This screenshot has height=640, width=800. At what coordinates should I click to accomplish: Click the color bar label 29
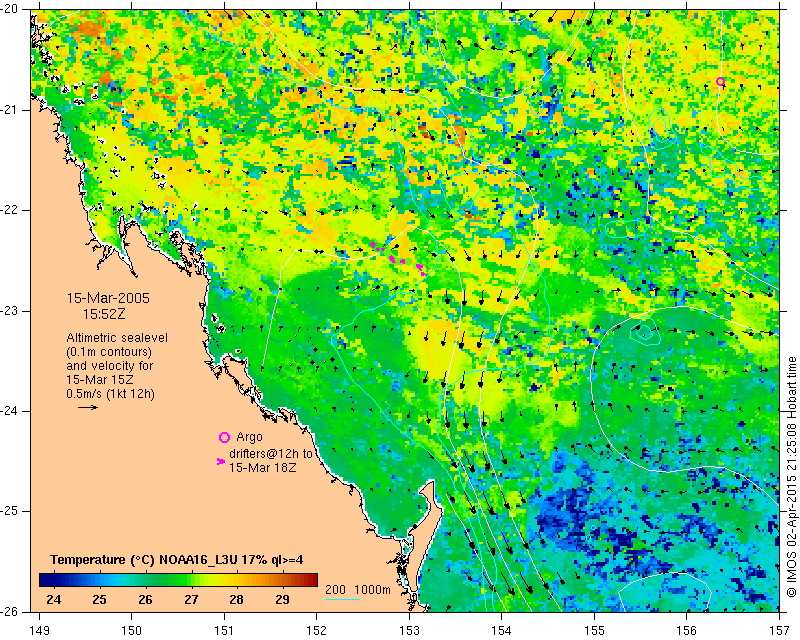point(282,600)
